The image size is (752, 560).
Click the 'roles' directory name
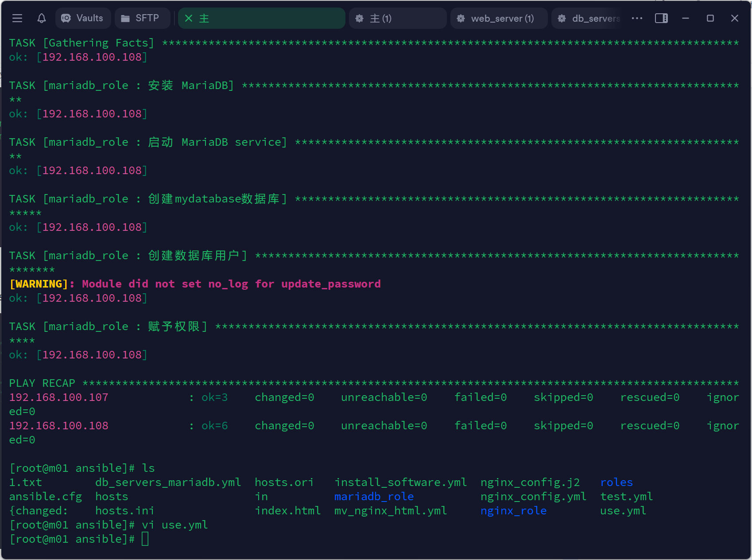coord(616,482)
